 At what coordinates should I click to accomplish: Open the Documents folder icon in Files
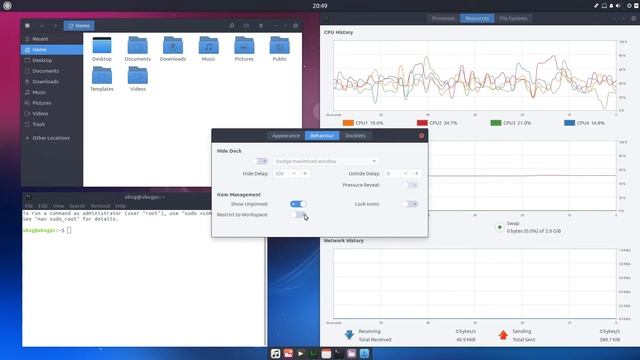coord(138,45)
